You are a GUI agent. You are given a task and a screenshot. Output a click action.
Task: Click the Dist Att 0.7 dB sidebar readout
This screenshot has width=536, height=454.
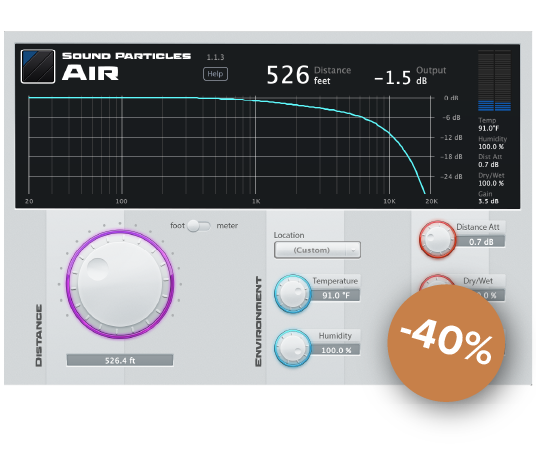point(490,161)
